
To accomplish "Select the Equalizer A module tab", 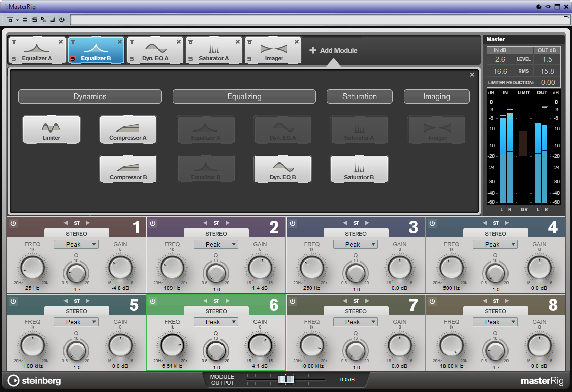I will (37, 51).
